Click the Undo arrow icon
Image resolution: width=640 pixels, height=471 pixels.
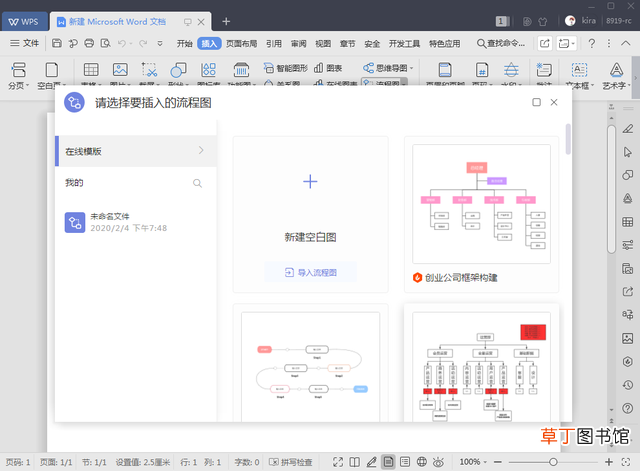click(122, 43)
